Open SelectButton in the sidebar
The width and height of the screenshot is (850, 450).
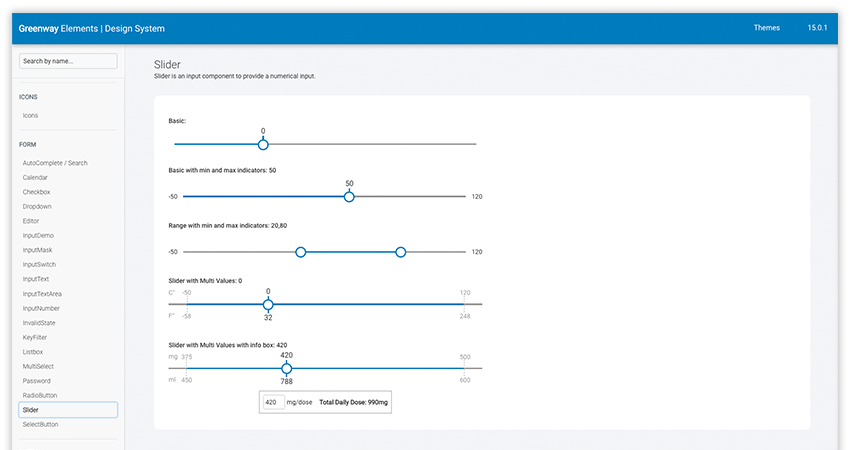tap(41, 424)
